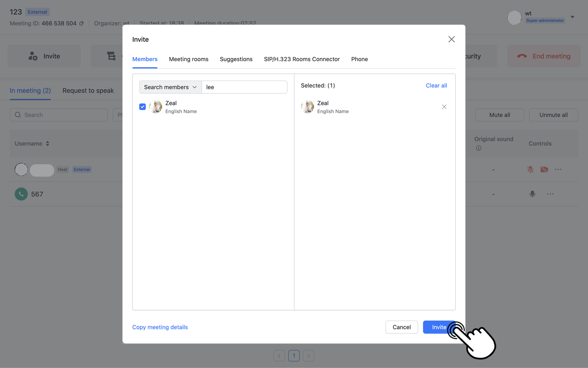View the Original sound info icon
Image resolution: width=588 pixels, height=368 pixels.
tap(479, 148)
